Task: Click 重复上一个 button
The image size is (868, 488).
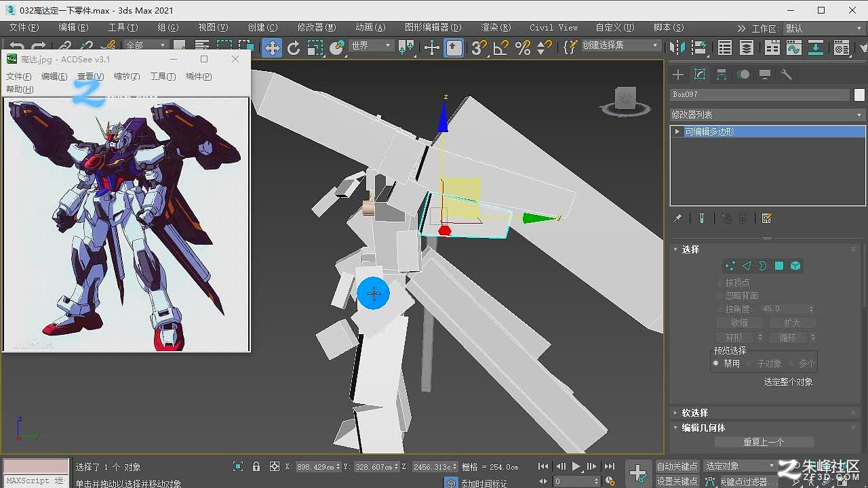Action: point(764,442)
